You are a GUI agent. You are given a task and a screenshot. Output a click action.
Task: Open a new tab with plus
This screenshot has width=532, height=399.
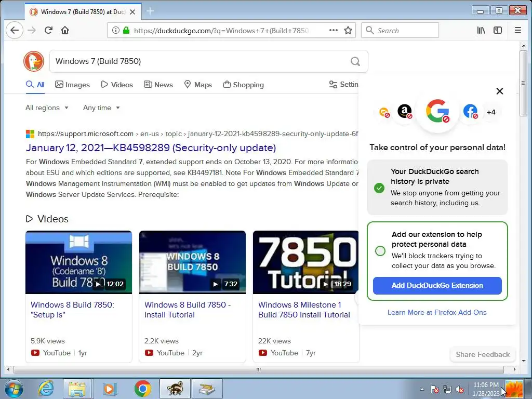[150, 11]
